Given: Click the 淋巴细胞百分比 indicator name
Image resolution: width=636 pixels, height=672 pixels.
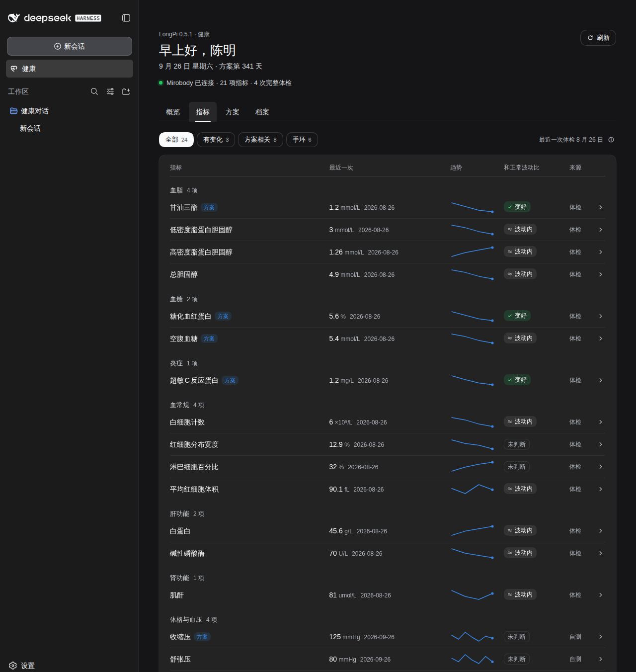Looking at the screenshot, I should tap(194, 467).
